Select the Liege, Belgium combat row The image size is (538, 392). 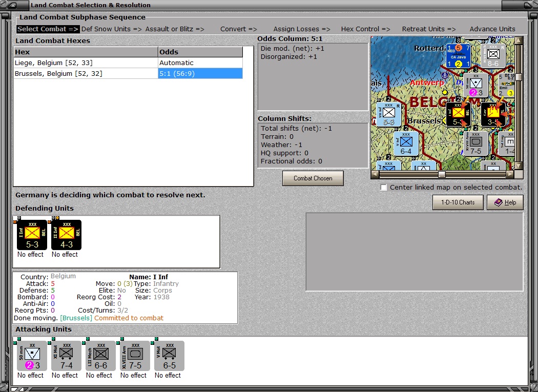click(128, 63)
